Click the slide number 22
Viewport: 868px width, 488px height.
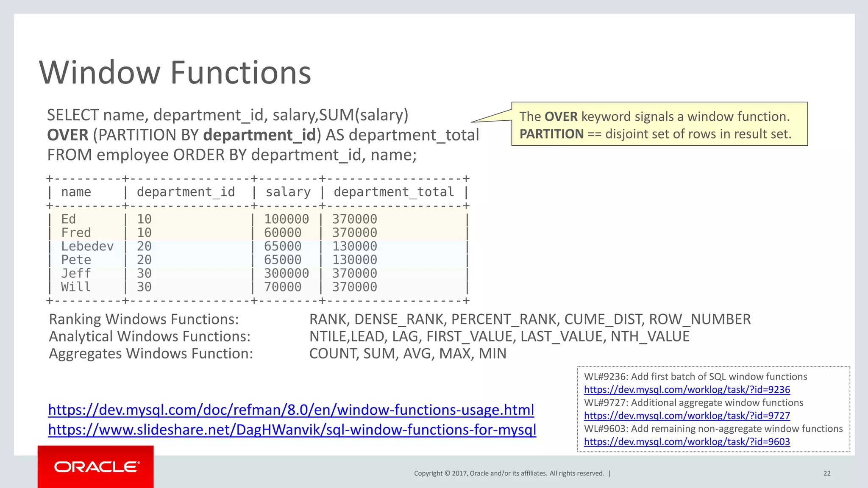pos(827,474)
